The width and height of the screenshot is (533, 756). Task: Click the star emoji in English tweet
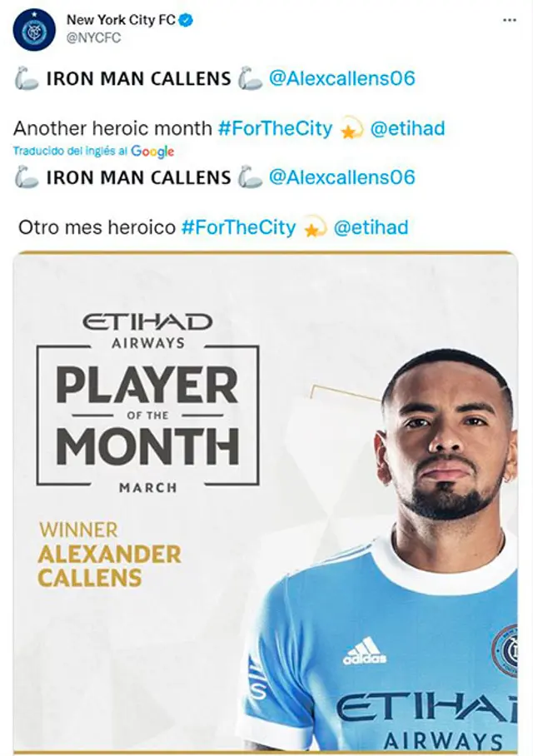(x=351, y=129)
